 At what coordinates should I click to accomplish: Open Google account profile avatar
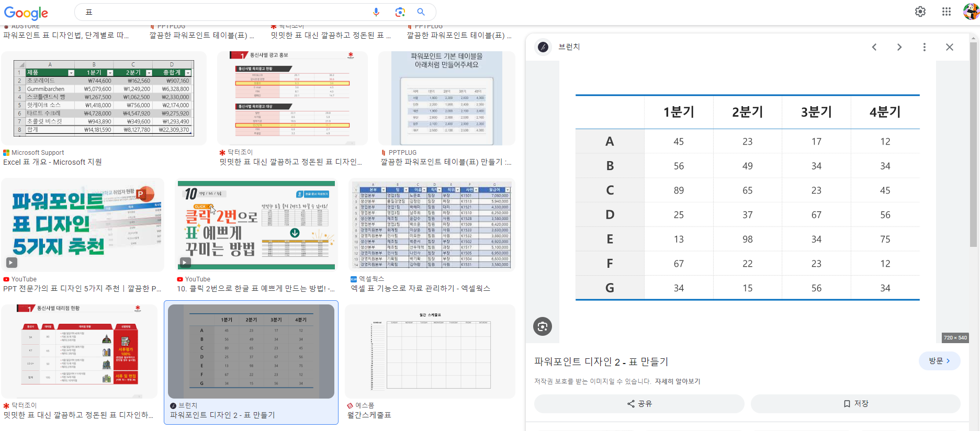coord(971,12)
